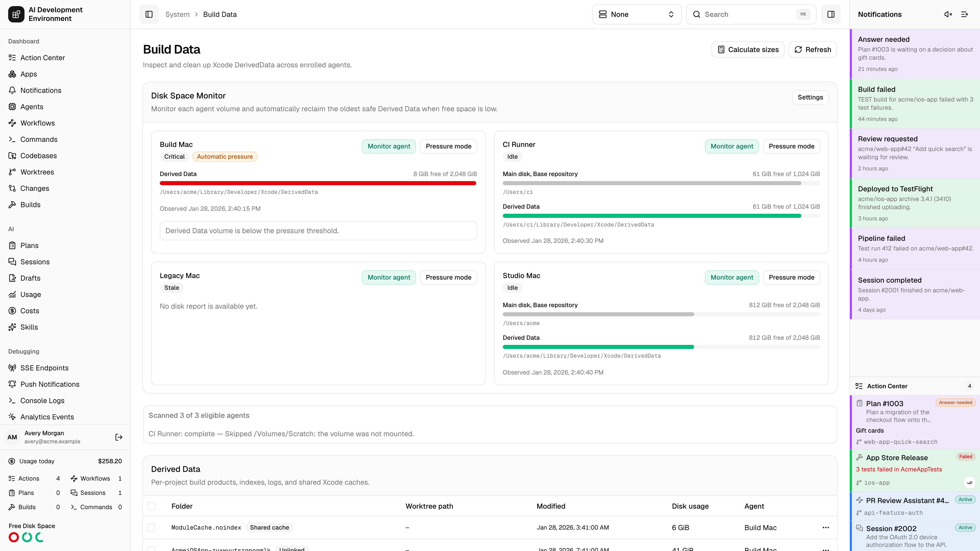Check the ModuleCache.noindex row checkbox
The image size is (980, 551).
(x=151, y=528)
